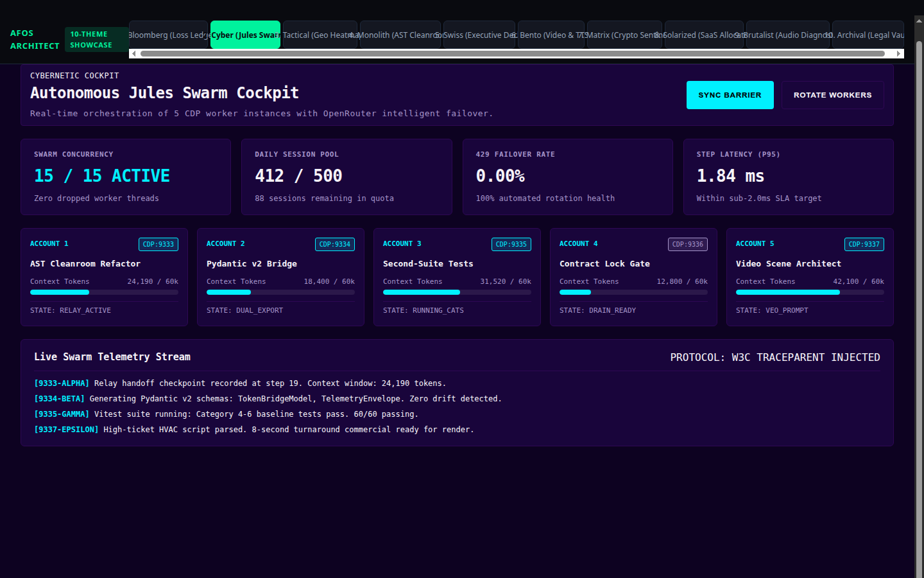Select Matrix (Crypto Sentinel) tab
Image resolution: width=924 pixels, height=578 pixels.
pyautogui.click(x=624, y=35)
